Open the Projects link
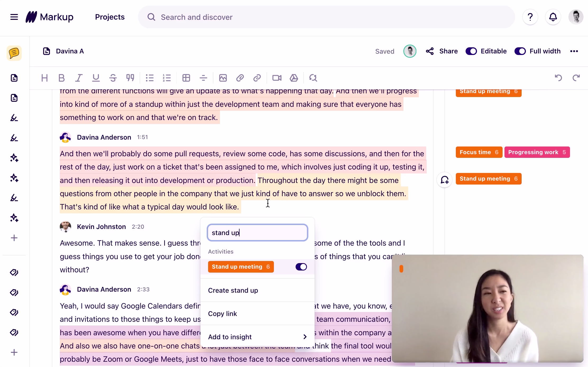 pos(110,17)
